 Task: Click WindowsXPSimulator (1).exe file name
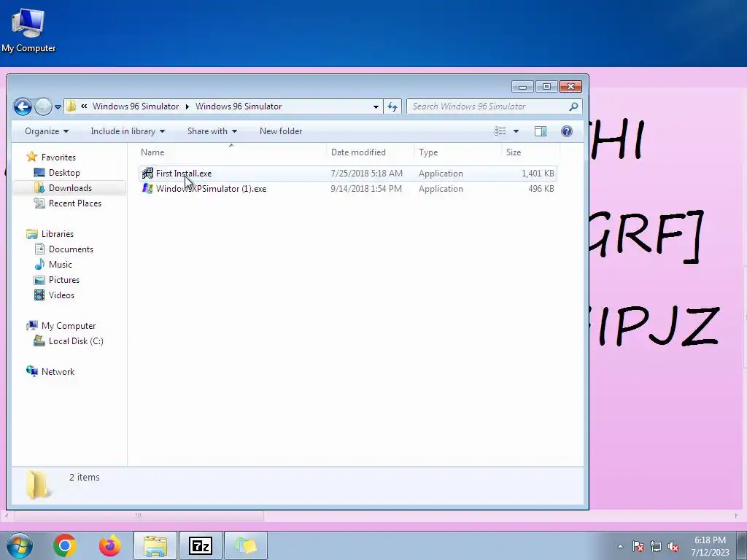point(211,189)
